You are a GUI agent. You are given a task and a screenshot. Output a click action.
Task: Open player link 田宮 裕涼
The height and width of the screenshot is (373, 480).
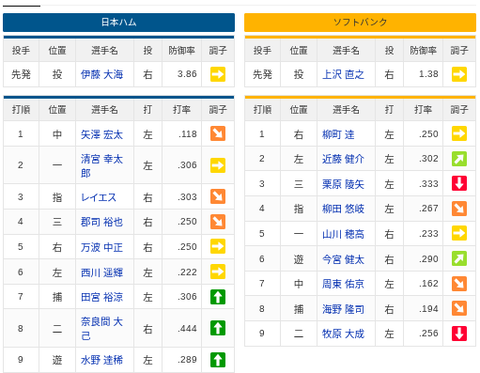click(102, 297)
